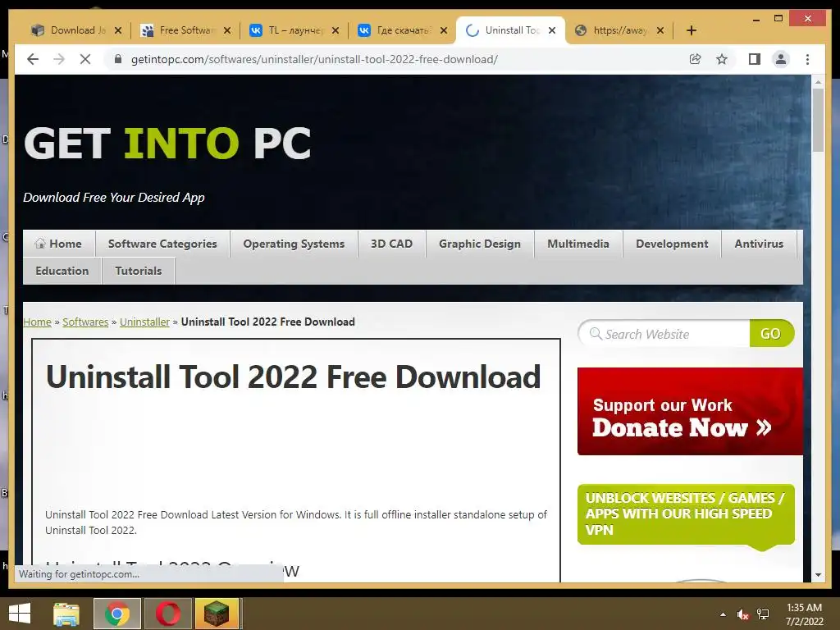This screenshot has height=630, width=840.
Task: Close the Uninstall Tool tab
Action: [552, 30]
